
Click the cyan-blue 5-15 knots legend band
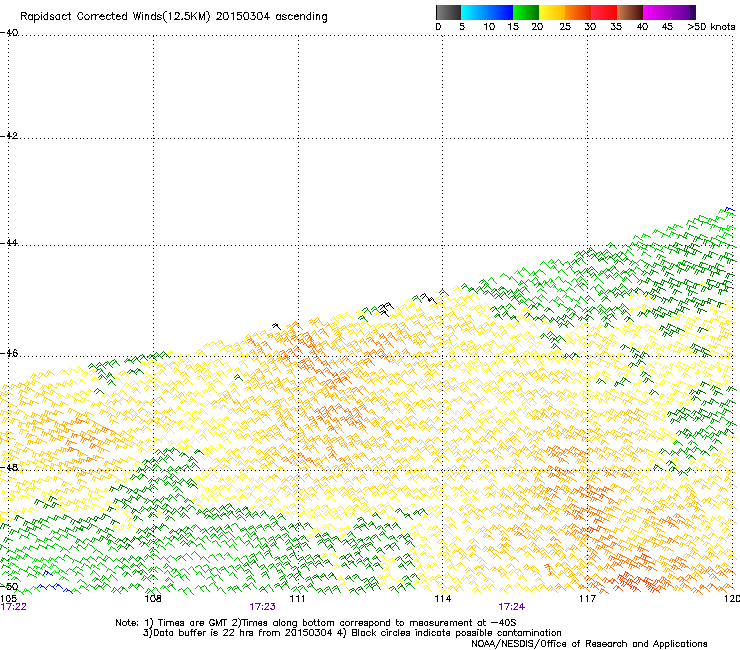pos(487,12)
